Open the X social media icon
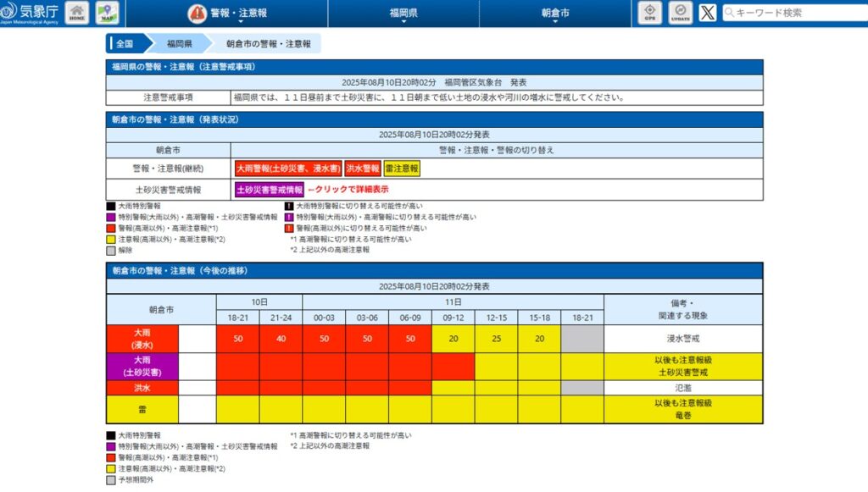868x492 pixels. (708, 13)
